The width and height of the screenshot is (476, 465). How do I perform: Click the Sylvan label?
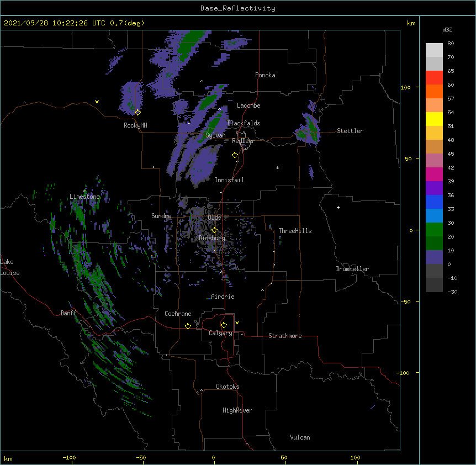coord(215,135)
